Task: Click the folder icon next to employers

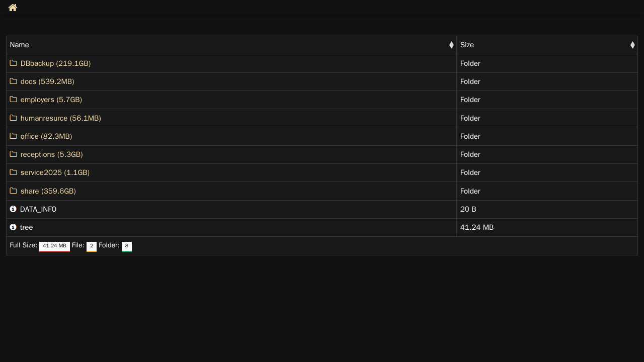Action: point(14,100)
